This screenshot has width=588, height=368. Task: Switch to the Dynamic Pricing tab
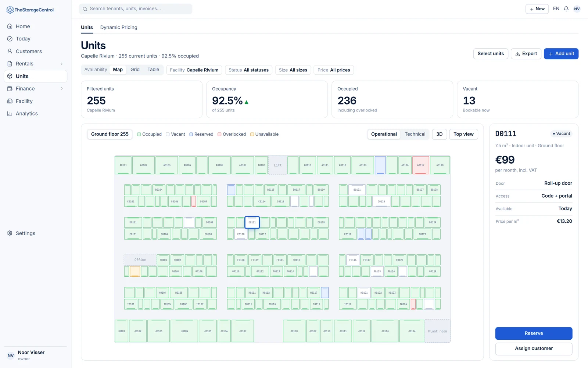coord(119,27)
